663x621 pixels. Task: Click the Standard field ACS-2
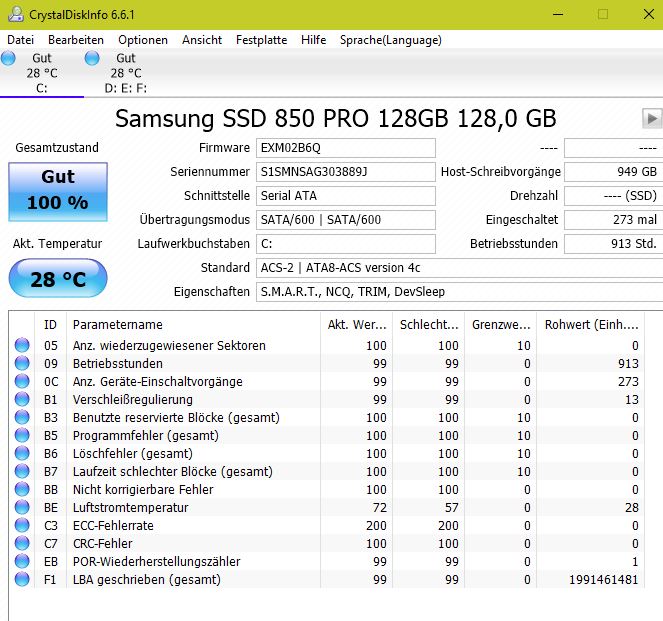click(459, 268)
